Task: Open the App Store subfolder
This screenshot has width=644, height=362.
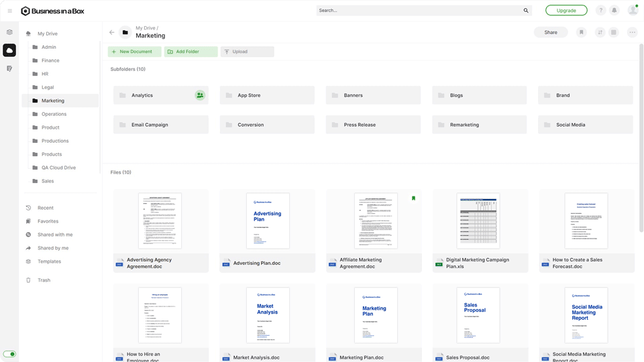Action: [x=267, y=95]
